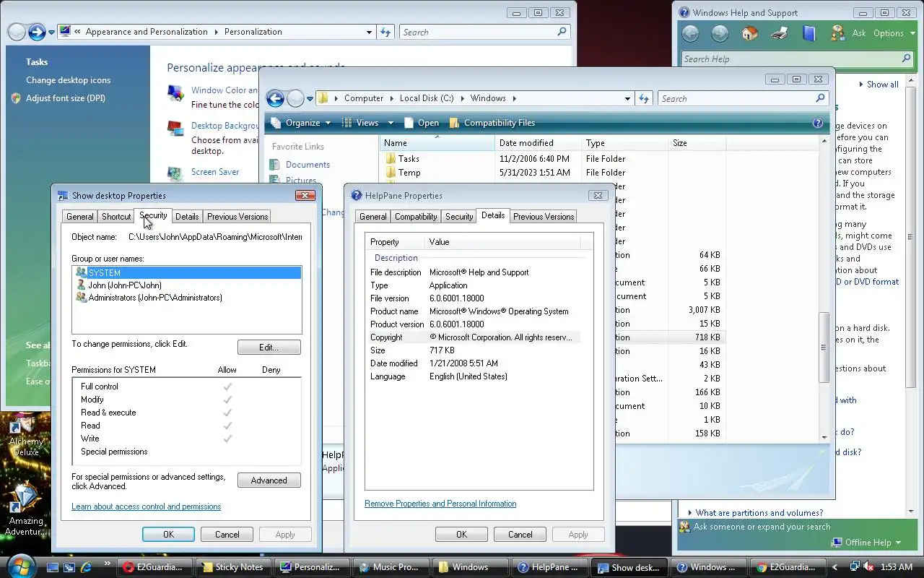924x578 pixels.
Task: Open the Offline Help dropdown
Action: click(x=866, y=543)
